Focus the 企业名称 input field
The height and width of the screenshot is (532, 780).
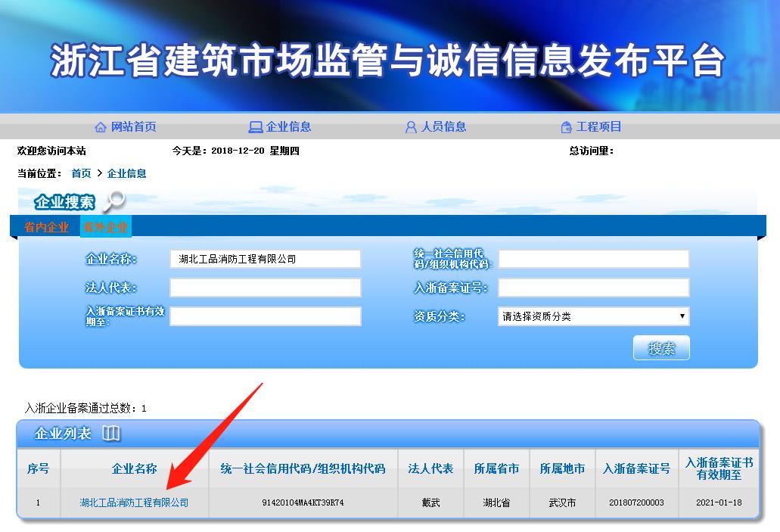pos(265,259)
